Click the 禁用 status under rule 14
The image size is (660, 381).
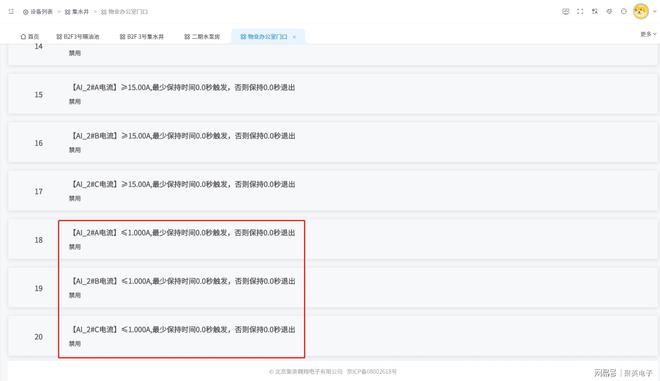(x=75, y=53)
